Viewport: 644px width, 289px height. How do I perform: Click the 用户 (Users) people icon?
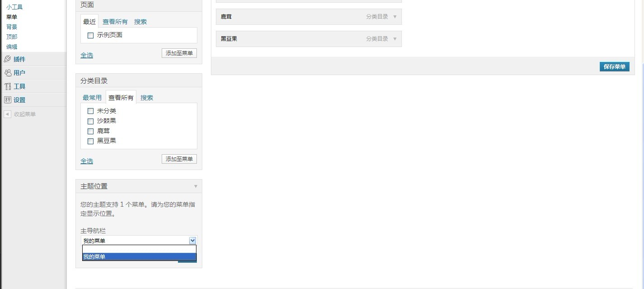(8, 73)
